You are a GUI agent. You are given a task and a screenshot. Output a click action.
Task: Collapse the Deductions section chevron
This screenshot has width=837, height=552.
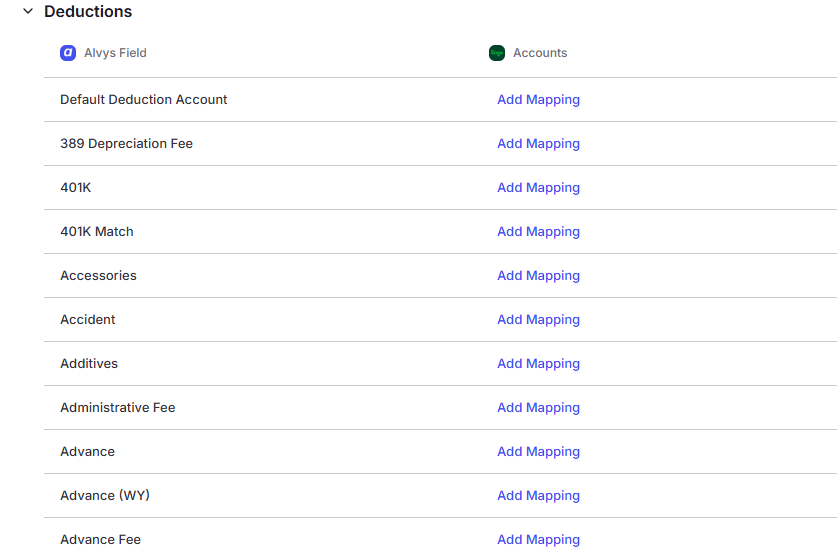28,11
